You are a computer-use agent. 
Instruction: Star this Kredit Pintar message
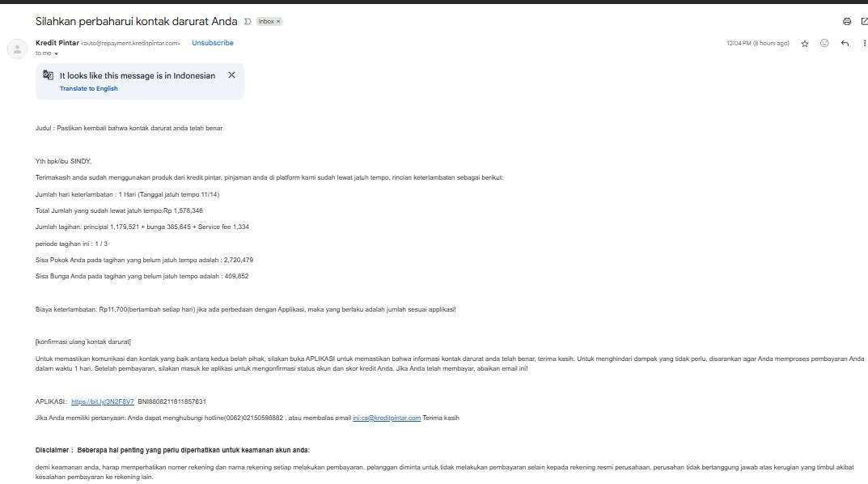click(x=805, y=44)
